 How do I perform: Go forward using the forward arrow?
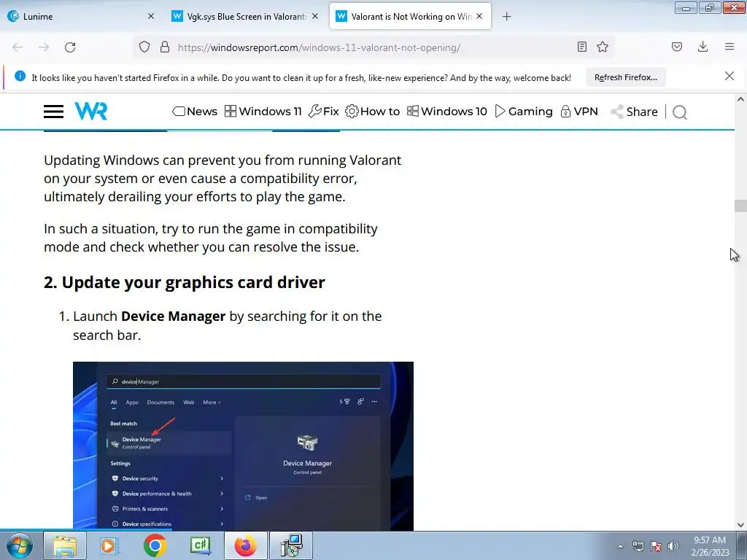click(44, 47)
